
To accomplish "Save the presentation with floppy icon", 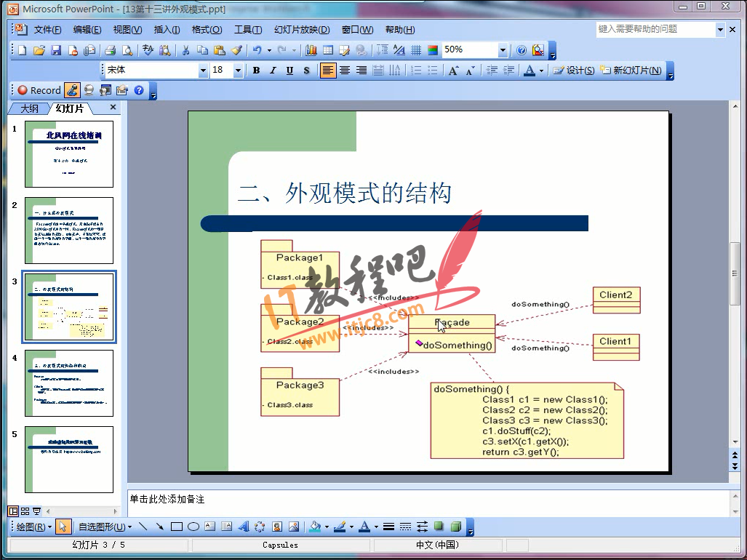I will pos(56,50).
